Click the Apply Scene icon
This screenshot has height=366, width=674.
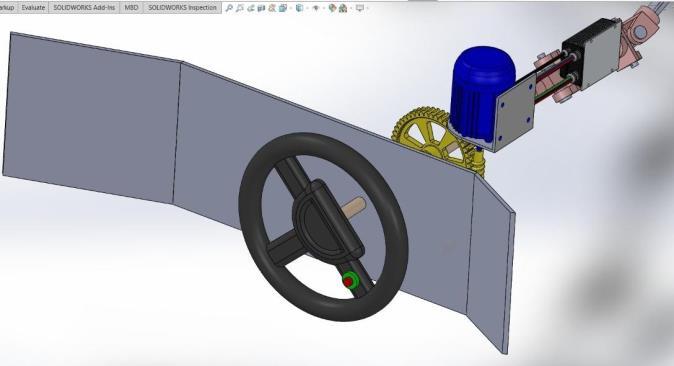343,8
